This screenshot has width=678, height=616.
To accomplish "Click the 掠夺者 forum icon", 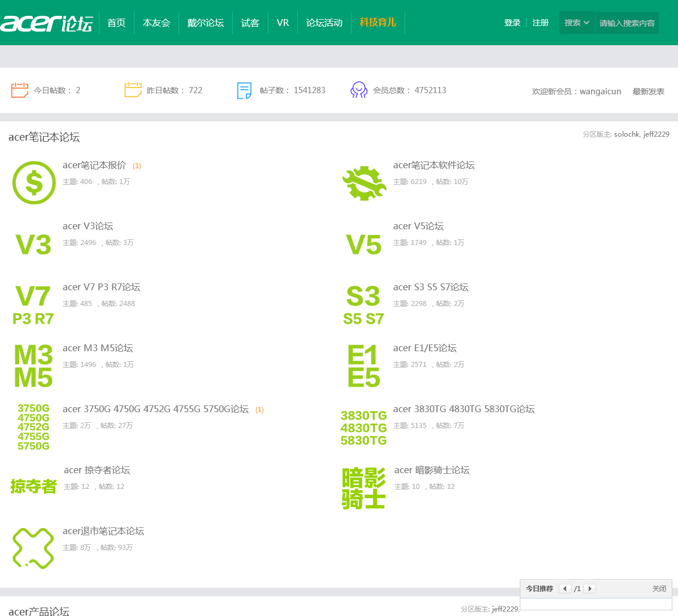I will coord(34,486).
